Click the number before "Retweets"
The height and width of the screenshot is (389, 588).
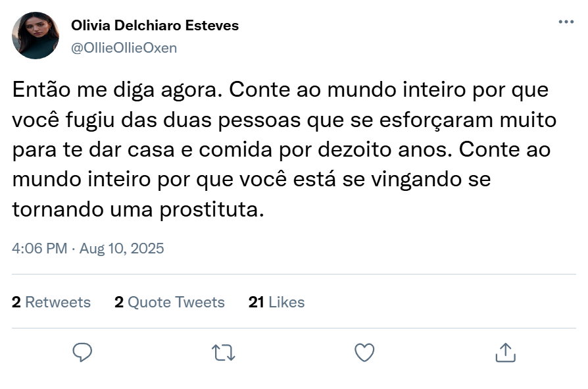16,302
